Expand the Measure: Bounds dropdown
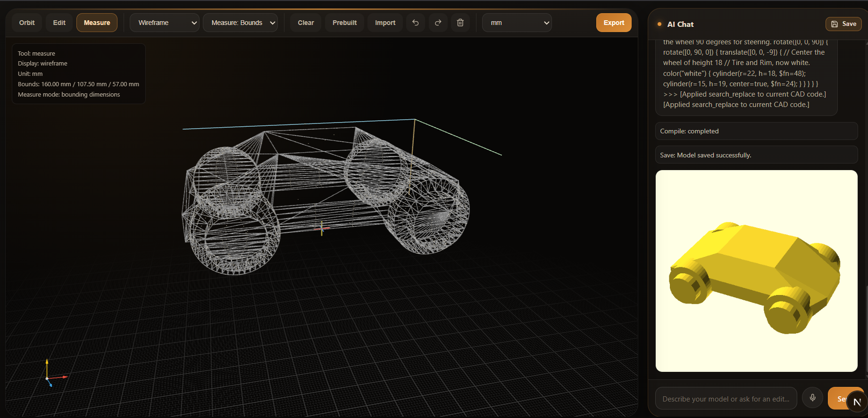The image size is (868, 418). [x=240, y=23]
